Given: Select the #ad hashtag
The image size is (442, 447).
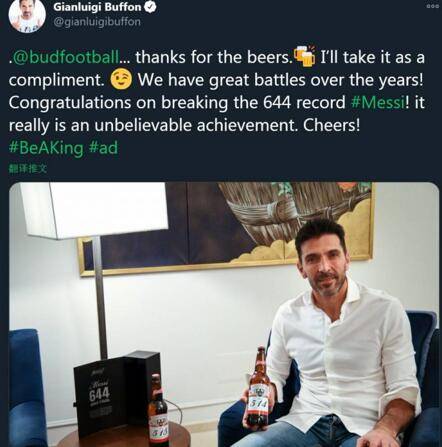Looking at the screenshot, I should point(104,147).
